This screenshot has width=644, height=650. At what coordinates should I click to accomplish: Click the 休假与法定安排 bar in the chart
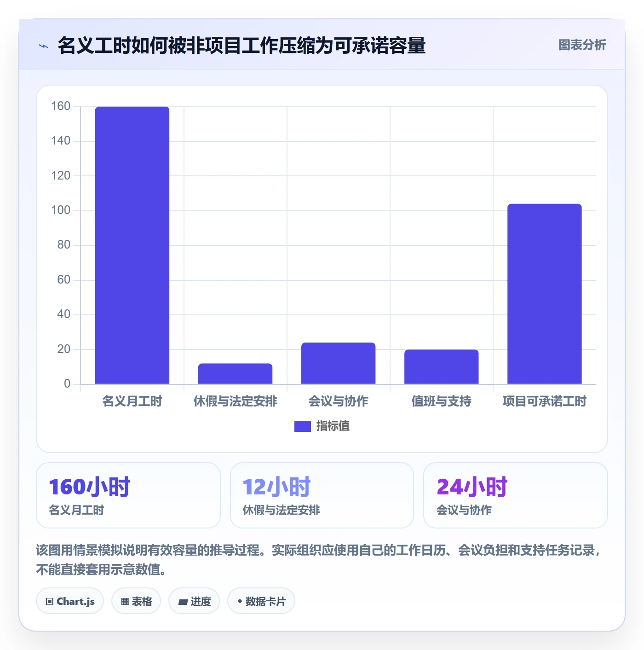235,373
